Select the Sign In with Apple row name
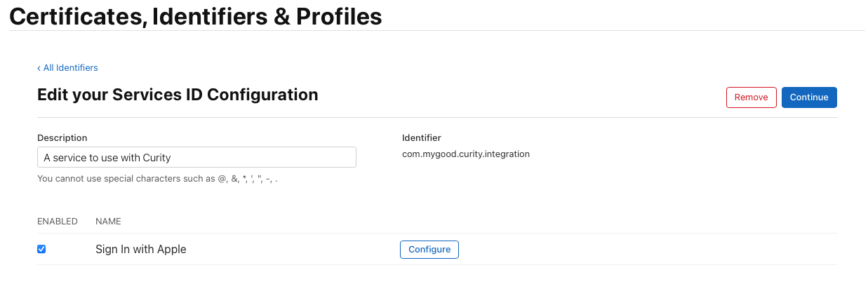The image size is (868, 284). pyautogui.click(x=141, y=250)
